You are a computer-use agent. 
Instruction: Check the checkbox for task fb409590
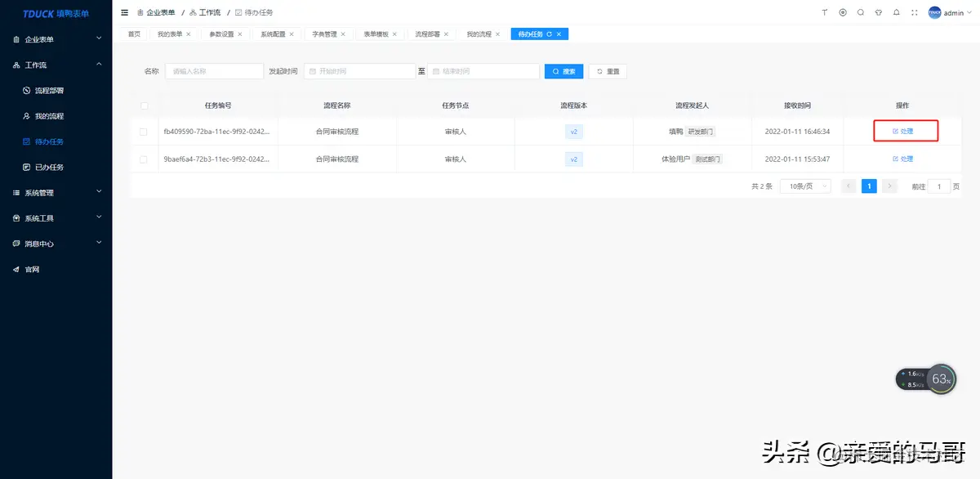click(144, 132)
